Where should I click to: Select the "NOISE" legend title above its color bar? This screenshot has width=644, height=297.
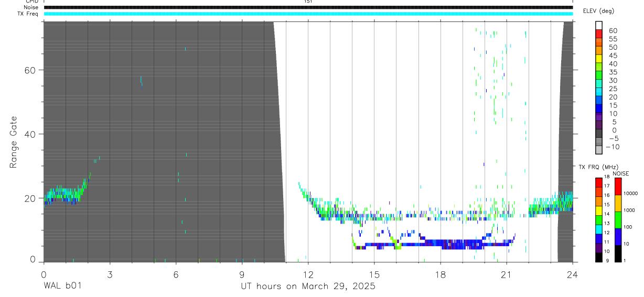(621, 173)
